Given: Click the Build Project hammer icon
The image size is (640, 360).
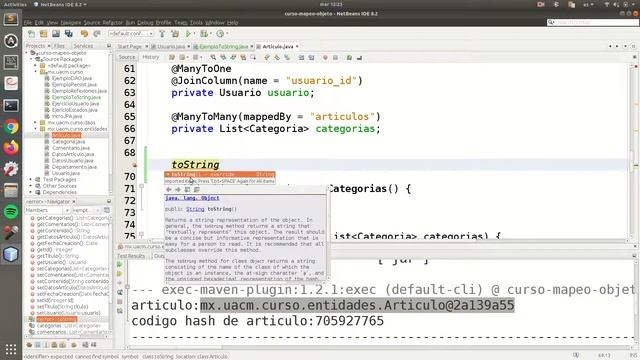Looking at the screenshot, I should (x=162, y=34).
